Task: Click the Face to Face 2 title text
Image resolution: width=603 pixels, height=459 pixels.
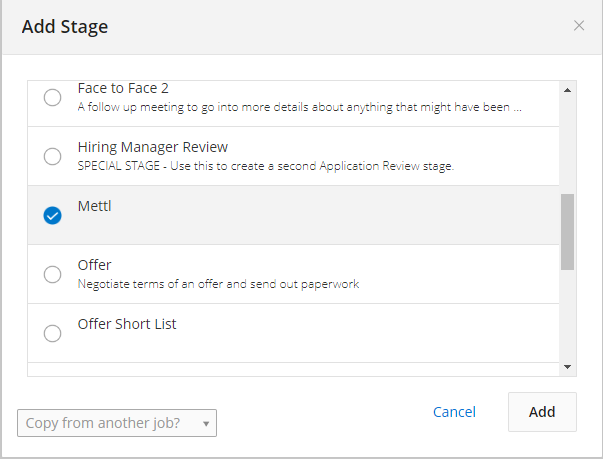Action: (124, 88)
